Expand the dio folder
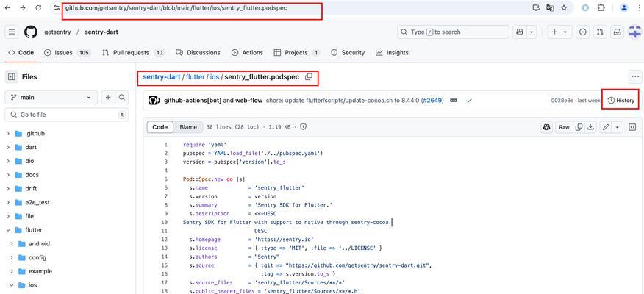Image resolution: width=644 pixels, height=294 pixels. click(x=8, y=161)
